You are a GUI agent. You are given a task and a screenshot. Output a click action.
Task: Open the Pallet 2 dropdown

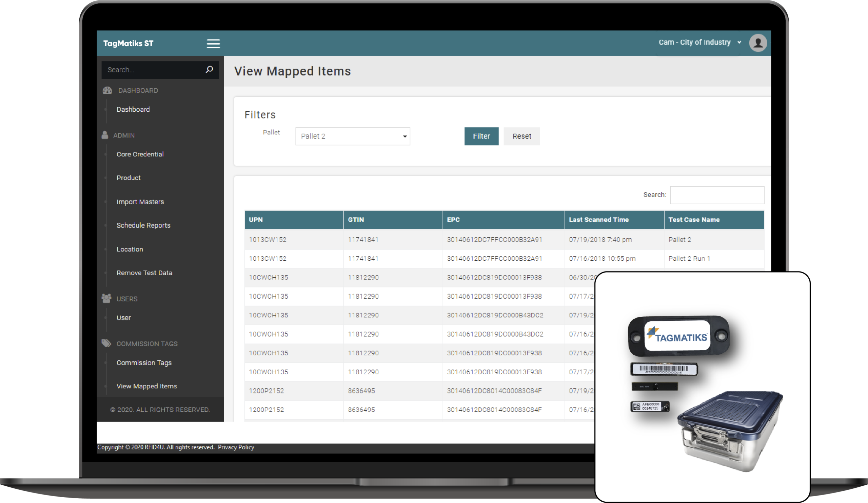[x=352, y=136]
